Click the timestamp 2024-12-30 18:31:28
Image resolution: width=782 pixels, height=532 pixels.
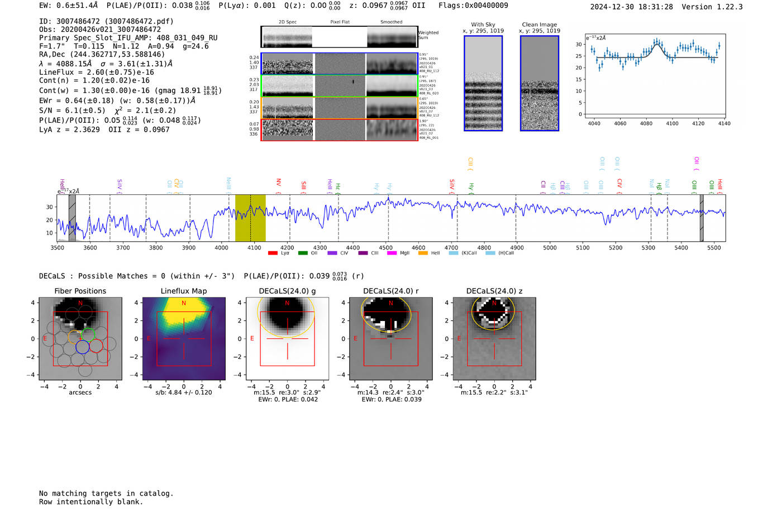631,7
